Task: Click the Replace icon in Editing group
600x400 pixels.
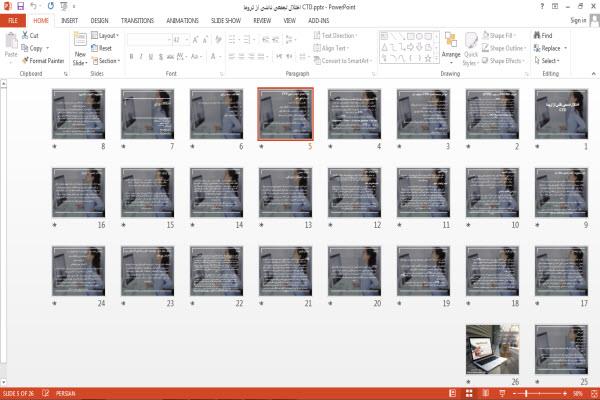Action: [537, 48]
